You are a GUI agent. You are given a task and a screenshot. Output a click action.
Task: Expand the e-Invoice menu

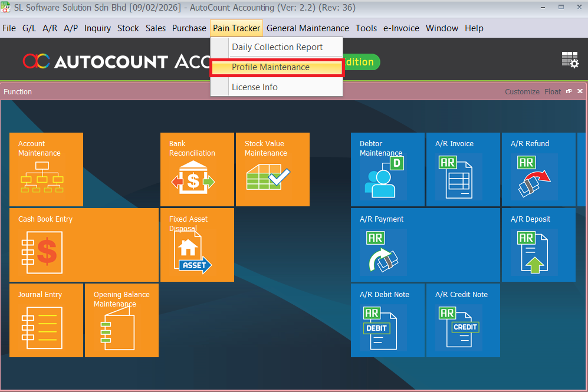[x=401, y=28]
